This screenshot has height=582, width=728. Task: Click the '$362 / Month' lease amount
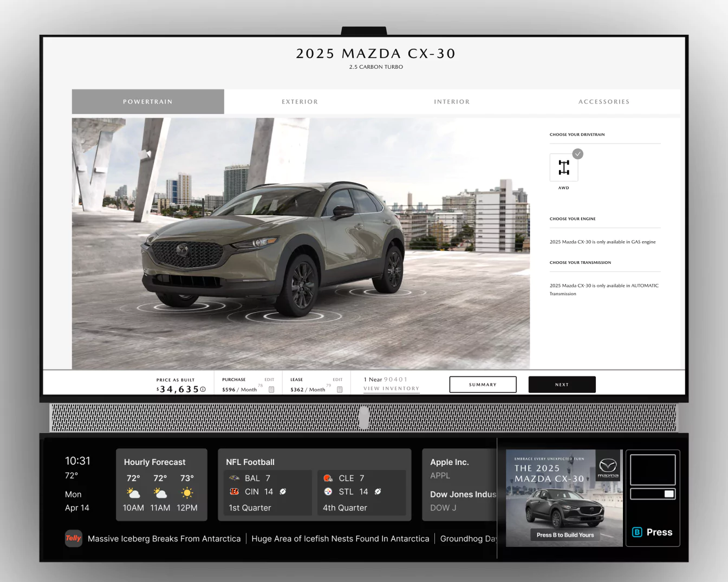coord(308,390)
